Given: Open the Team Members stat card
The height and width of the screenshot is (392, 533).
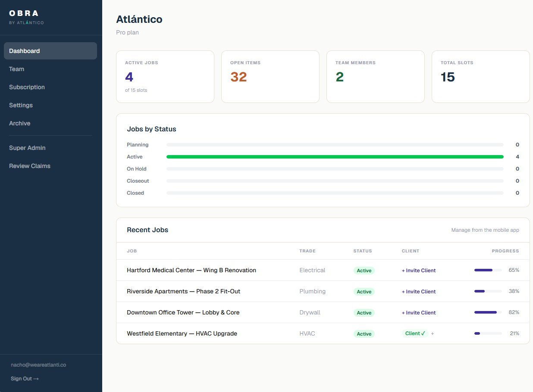Looking at the screenshot, I should [x=376, y=77].
